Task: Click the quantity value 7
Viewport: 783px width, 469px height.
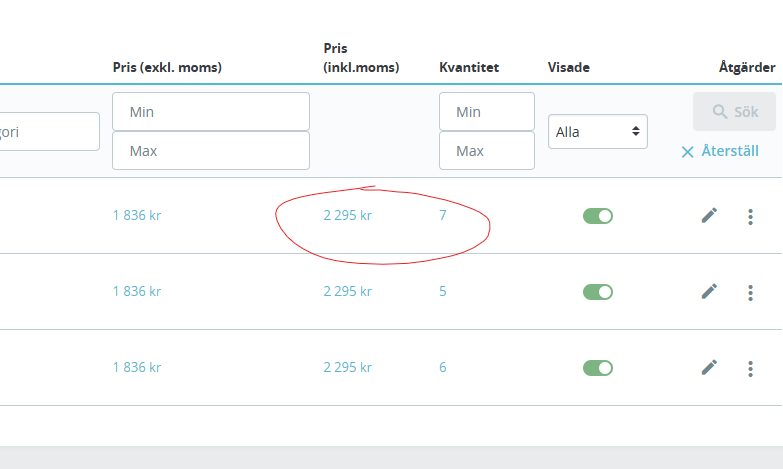Action: point(442,215)
